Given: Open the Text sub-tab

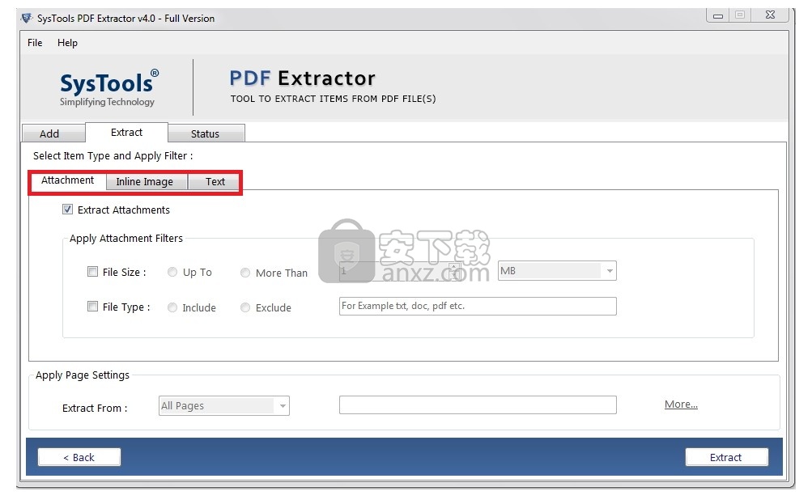Looking at the screenshot, I should [x=215, y=182].
